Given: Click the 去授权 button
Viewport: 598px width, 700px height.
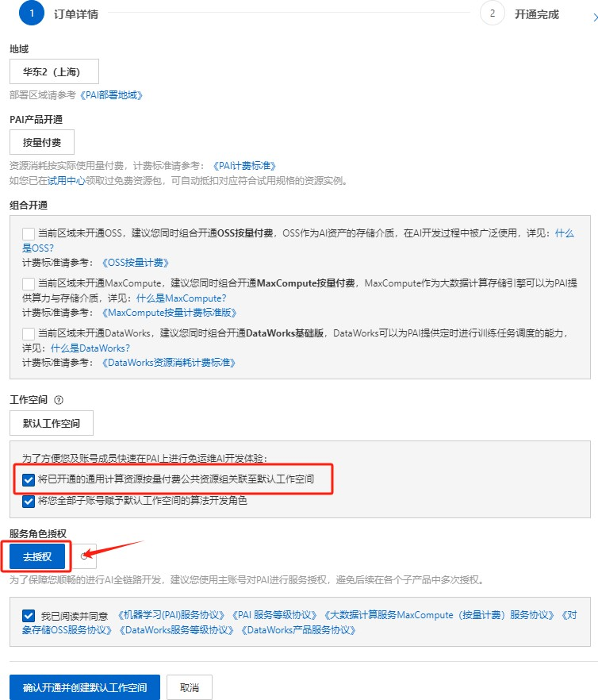Looking at the screenshot, I should [37, 556].
